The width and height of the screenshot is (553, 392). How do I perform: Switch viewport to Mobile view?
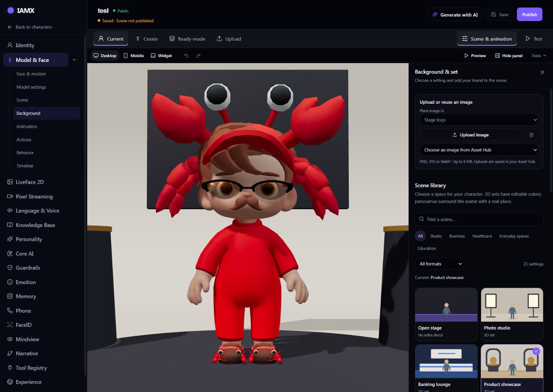pos(134,56)
